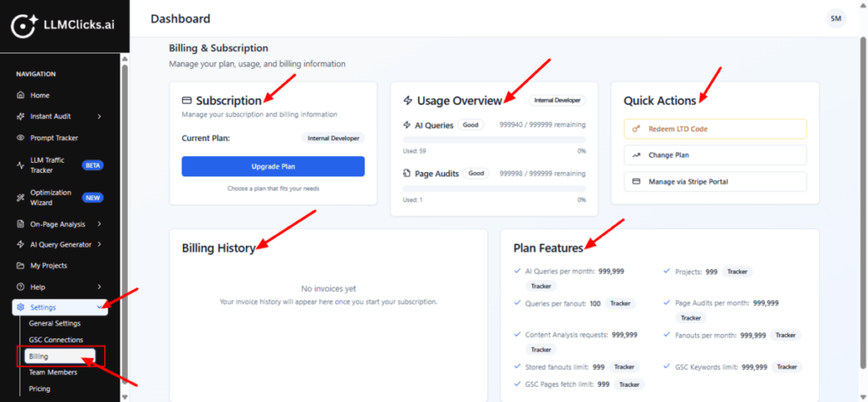
Task: Expand the AI Query Generator submenu
Action: 99,245
